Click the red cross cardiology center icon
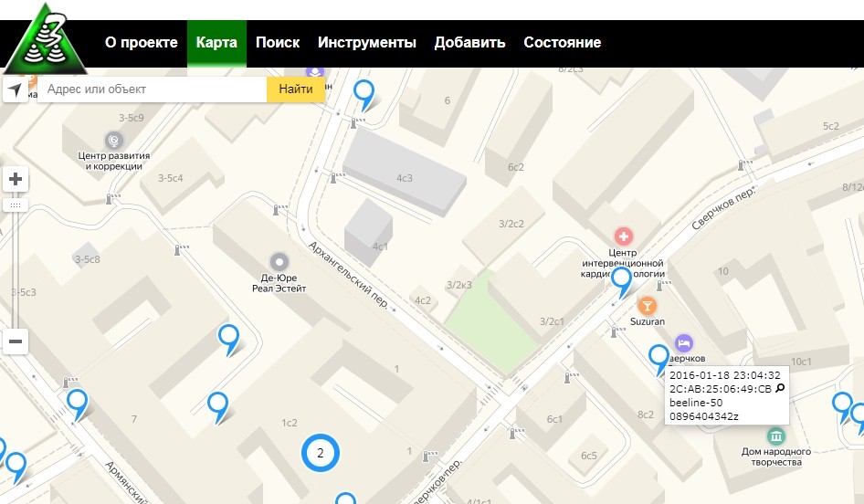Screen dimensions: 864x504 pos(623,236)
